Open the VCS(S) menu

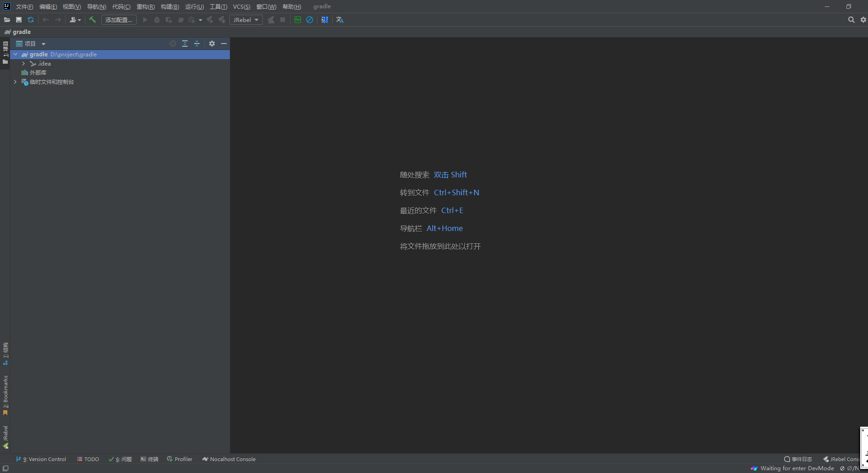(242, 6)
